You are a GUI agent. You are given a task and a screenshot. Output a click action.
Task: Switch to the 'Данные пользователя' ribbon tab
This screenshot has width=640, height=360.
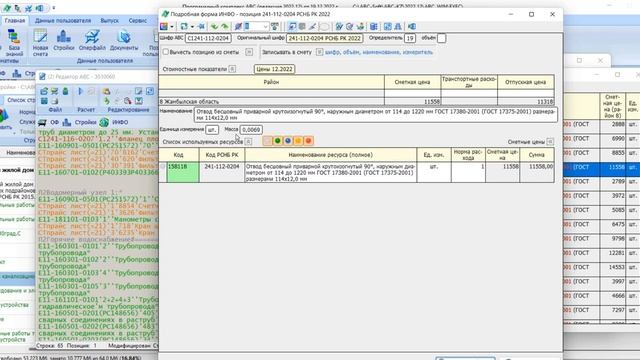pyautogui.click(x=62, y=20)
